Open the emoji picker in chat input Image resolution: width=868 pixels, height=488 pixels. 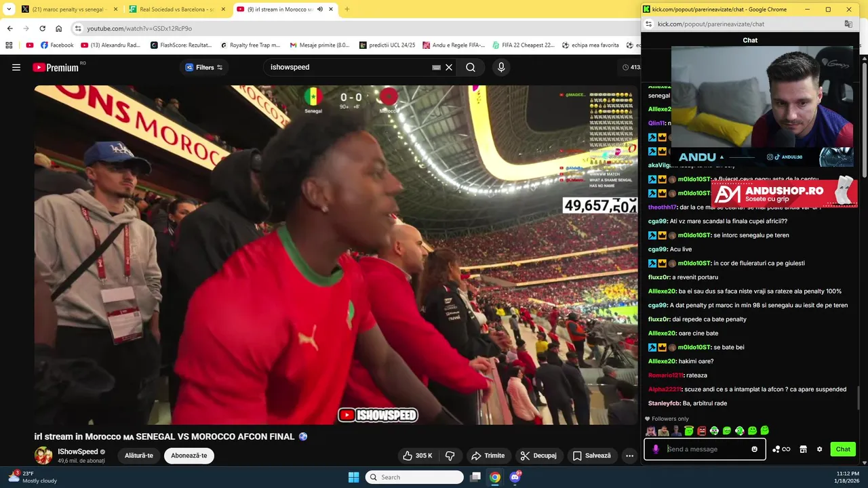(754, 449)
